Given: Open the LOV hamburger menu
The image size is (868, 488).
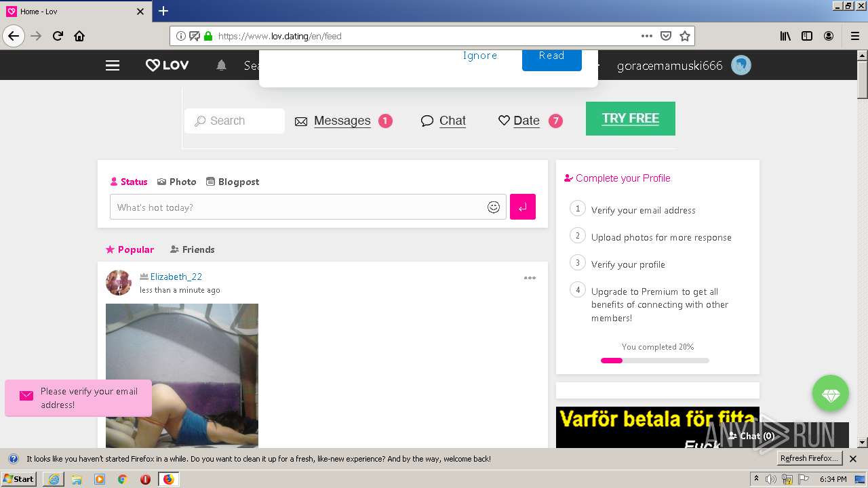Looking at the screenshot, I should pos(113,66).
